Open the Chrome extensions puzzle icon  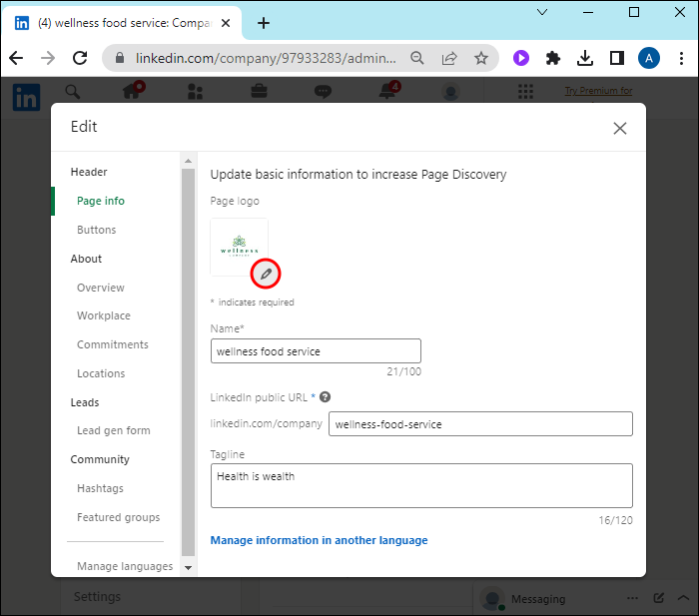click(552, 58)
